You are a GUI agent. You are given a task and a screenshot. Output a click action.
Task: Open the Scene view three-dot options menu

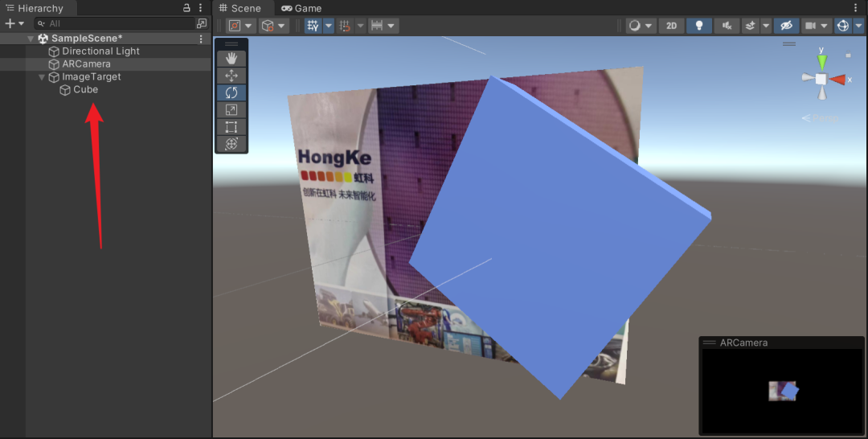pos(856,8)
